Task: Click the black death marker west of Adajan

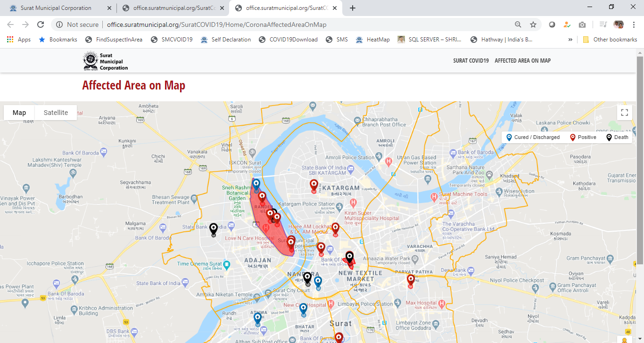Action: click(x=214, y=229)
